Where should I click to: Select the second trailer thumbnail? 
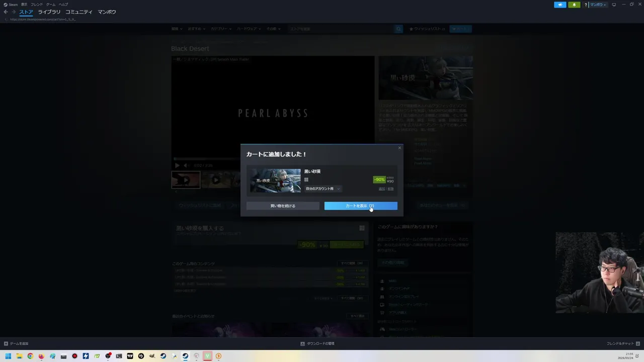click(216, 179)
